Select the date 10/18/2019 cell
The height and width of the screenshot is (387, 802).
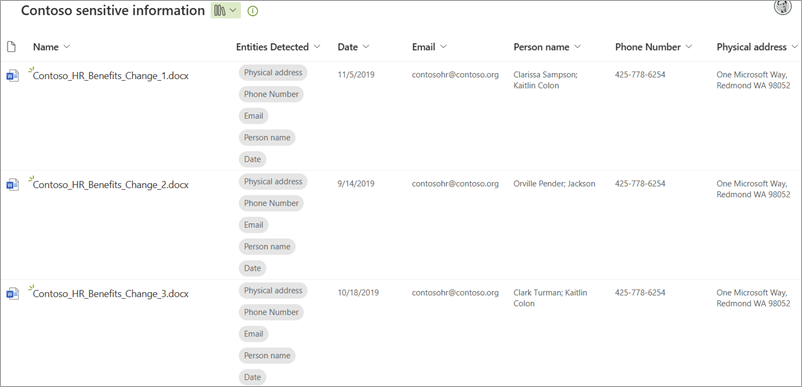[358, 293]
